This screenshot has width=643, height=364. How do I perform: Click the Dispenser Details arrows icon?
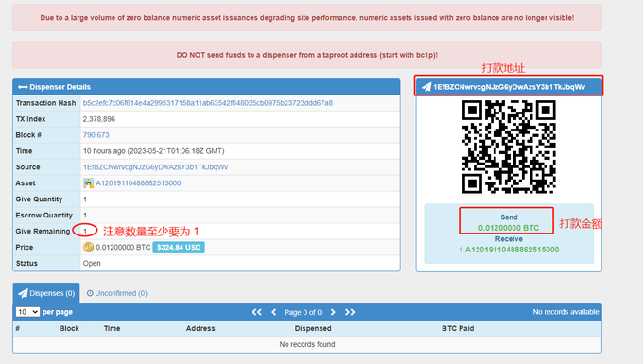tap(23, 87)
